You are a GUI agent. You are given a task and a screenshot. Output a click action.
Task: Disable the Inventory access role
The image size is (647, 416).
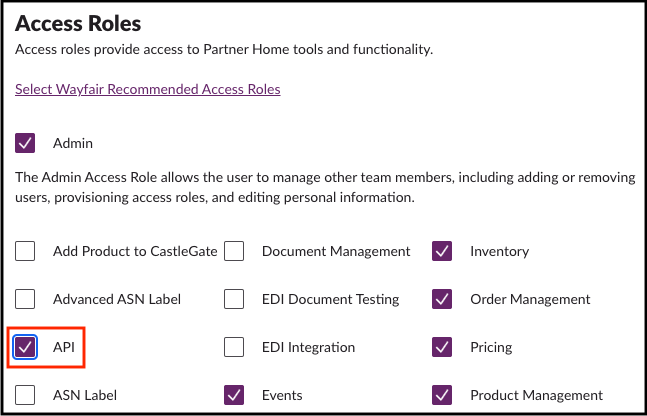pos(443,251)
